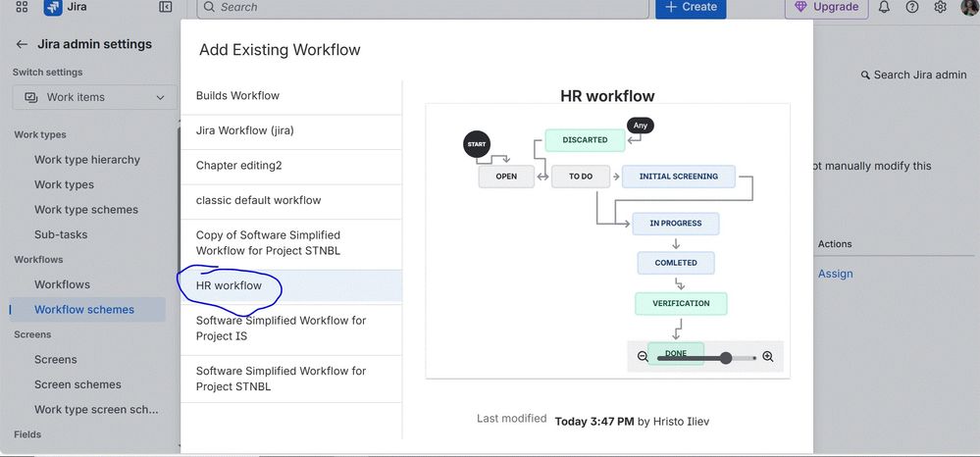Click the COMLETED status node
Image resolution: width=980 pixels, height=457 pixels.
(x=676, y=263)
